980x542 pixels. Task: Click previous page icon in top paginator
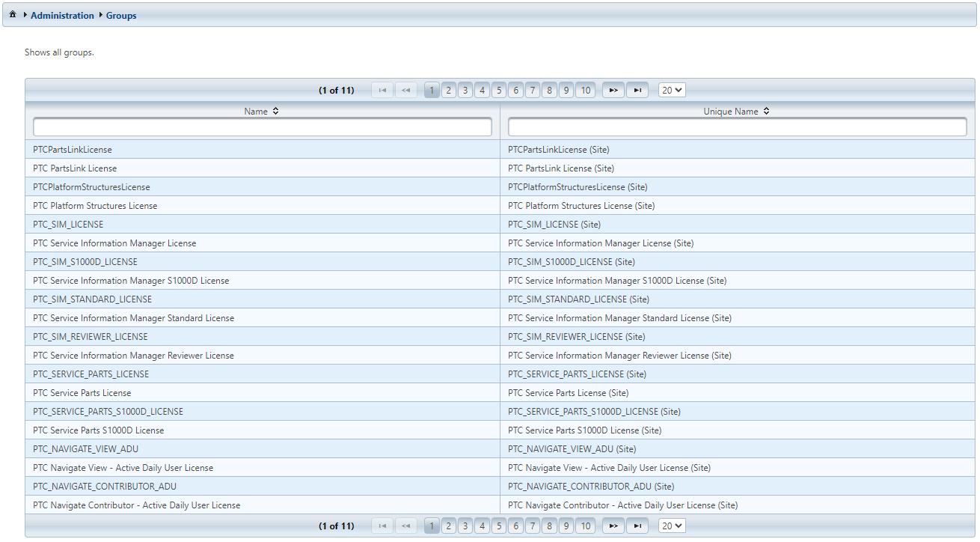pos(405,91)
